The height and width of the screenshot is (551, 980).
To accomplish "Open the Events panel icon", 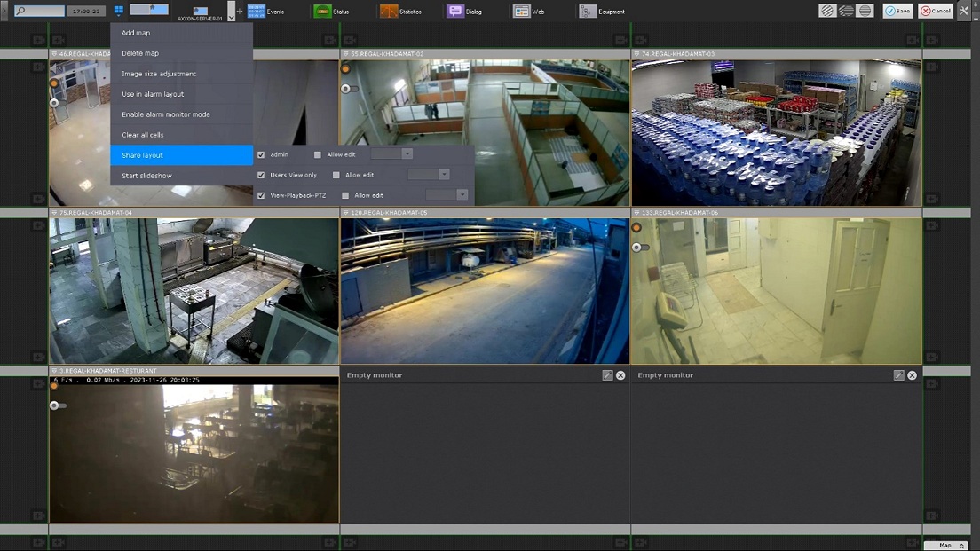I will pos(257,12).
